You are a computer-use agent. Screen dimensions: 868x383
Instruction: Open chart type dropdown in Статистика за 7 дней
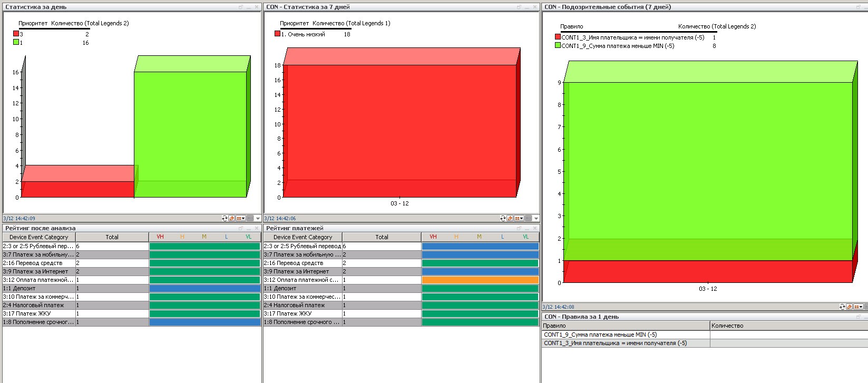point(519,218)
